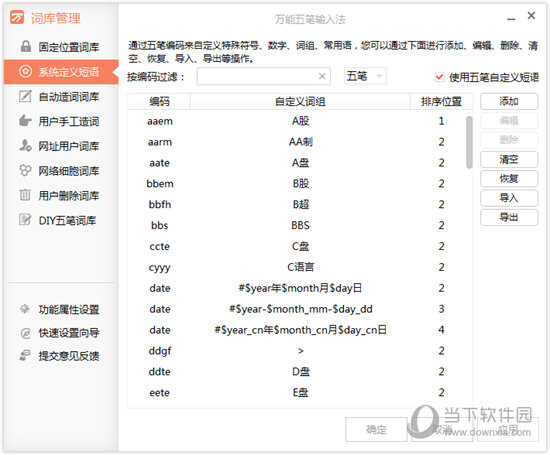
Task: Click the 清空 button
Action: pos(509,159)
